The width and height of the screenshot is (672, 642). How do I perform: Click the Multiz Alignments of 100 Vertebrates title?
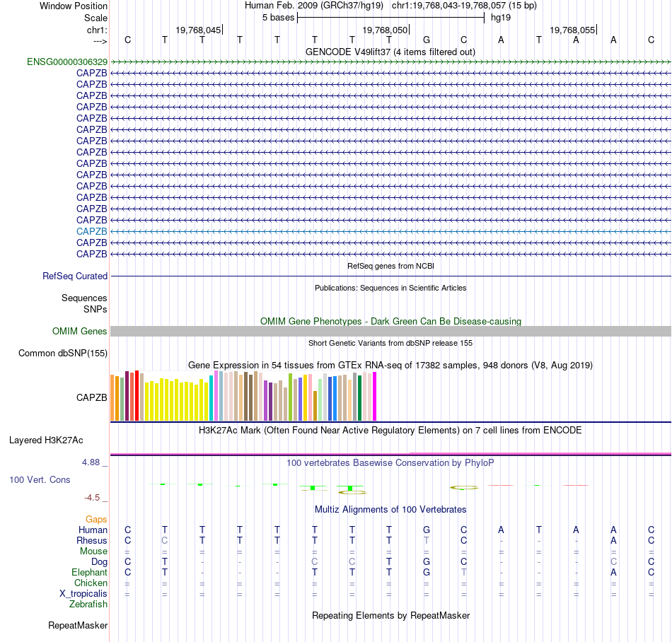[x=390, y=510]
